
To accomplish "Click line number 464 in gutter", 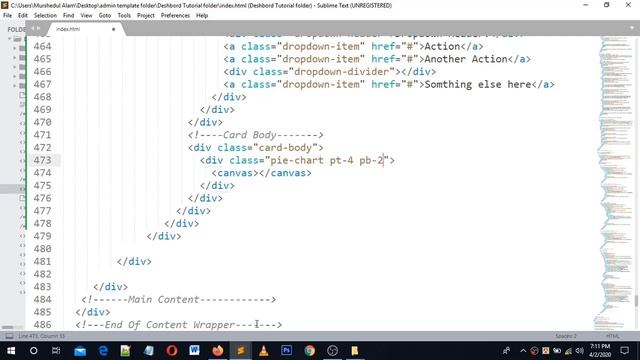I will pyautogui.click(x=42, y=47).
